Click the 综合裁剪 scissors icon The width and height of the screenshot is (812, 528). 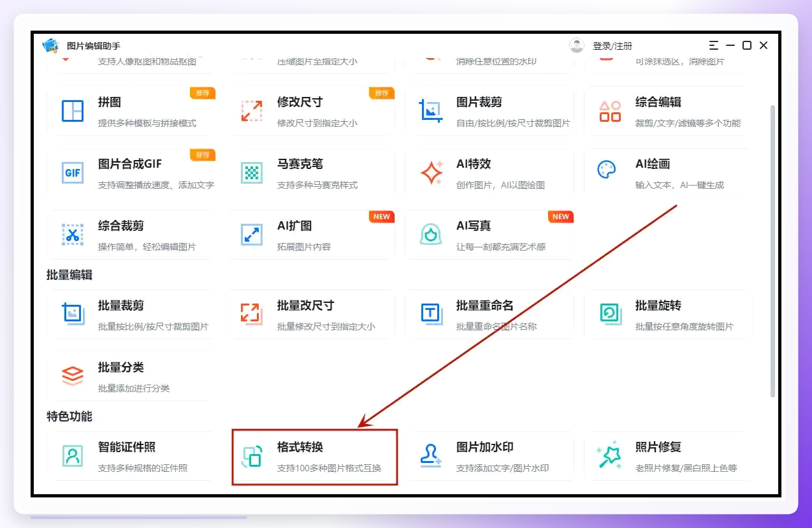[x=73, y=234]
